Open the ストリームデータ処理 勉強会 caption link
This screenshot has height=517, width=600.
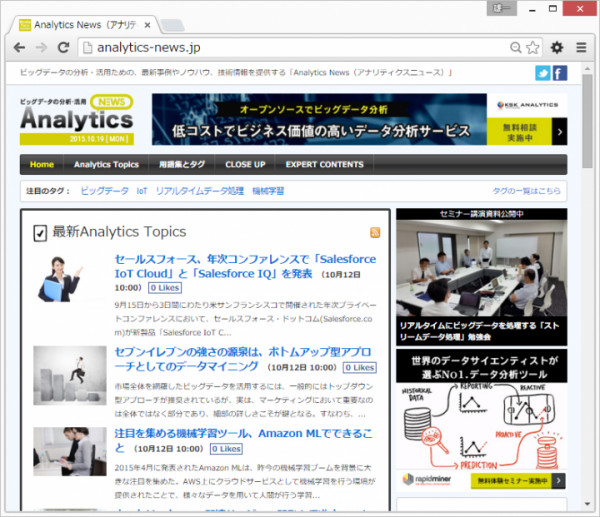coord(481,331)
